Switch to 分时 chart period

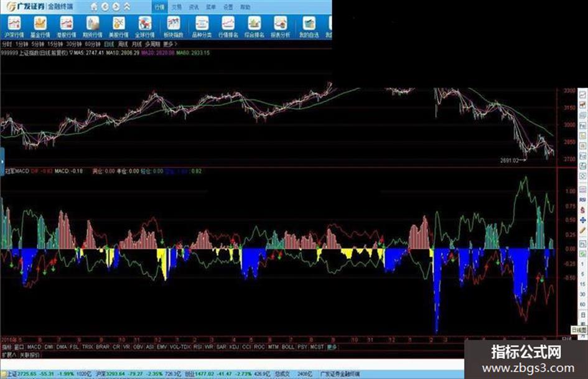pyautogui.click(x=7, y=44)
